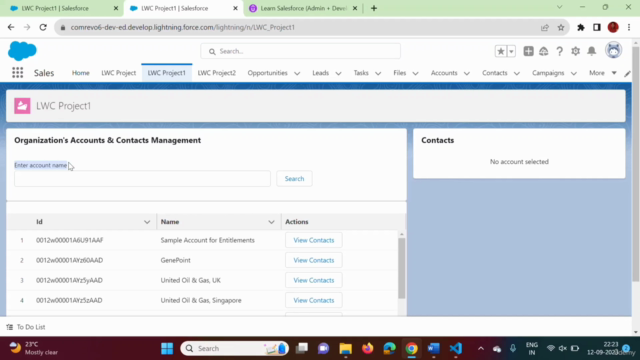This screenshot has width=640, height=360.
Task: Open Microsoft Edge from taskbar
Action: point(389,348)
